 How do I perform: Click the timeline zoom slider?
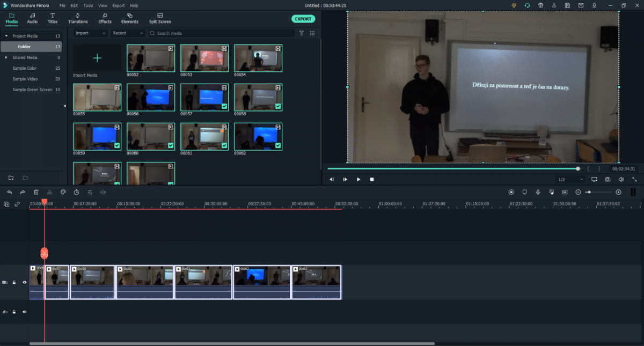pos(597,192)
